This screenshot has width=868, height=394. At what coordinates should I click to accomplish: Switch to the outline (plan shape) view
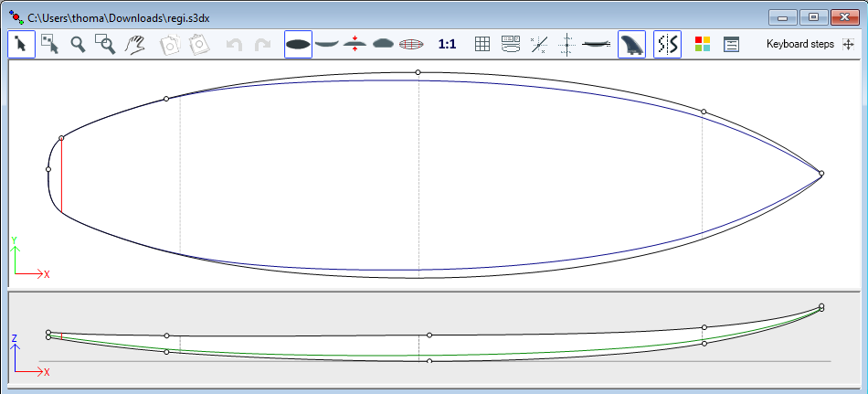298,44
